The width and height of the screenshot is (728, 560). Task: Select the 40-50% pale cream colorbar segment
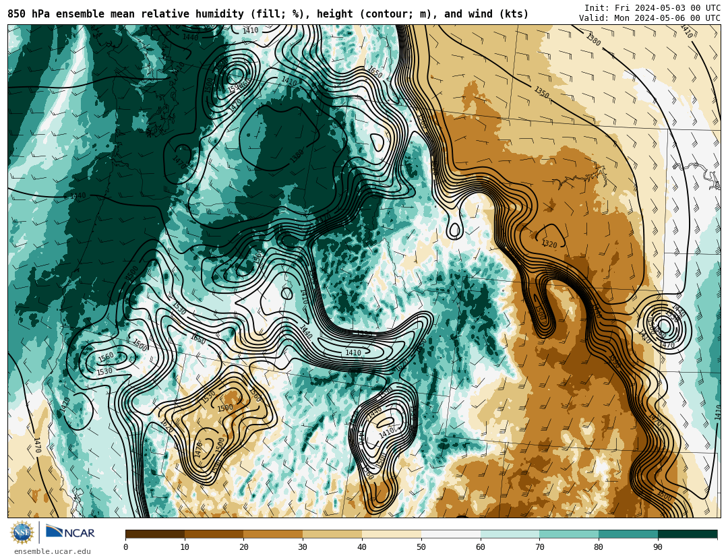tap(392, 534)
